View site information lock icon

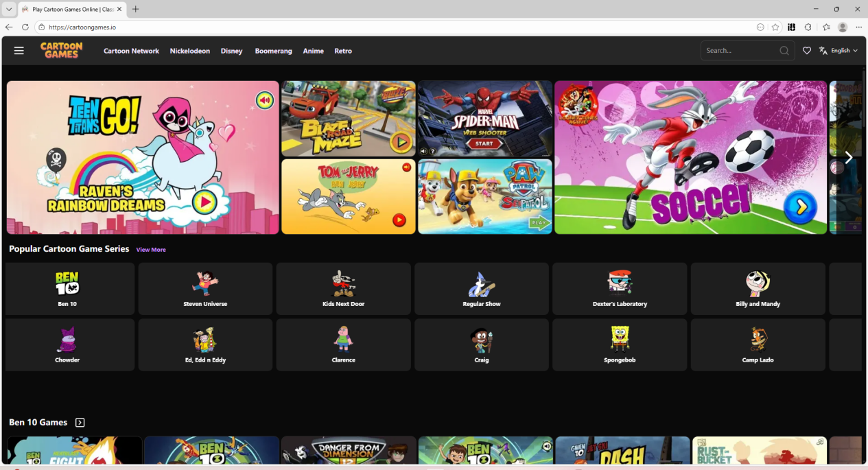[41, 27]
